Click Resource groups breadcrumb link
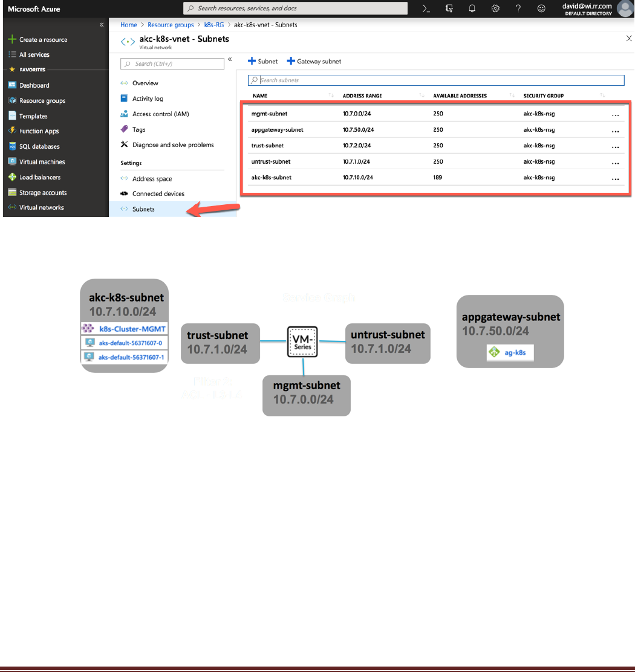 171,25
